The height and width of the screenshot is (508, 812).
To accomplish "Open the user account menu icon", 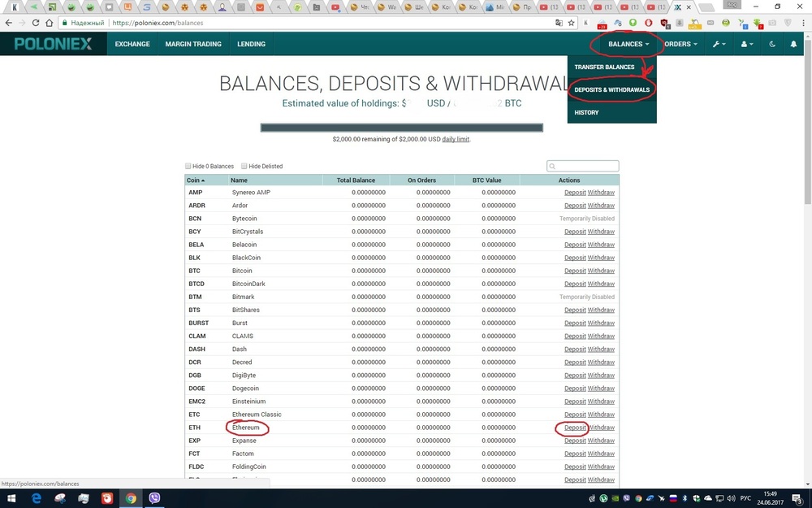I will 746,44.
